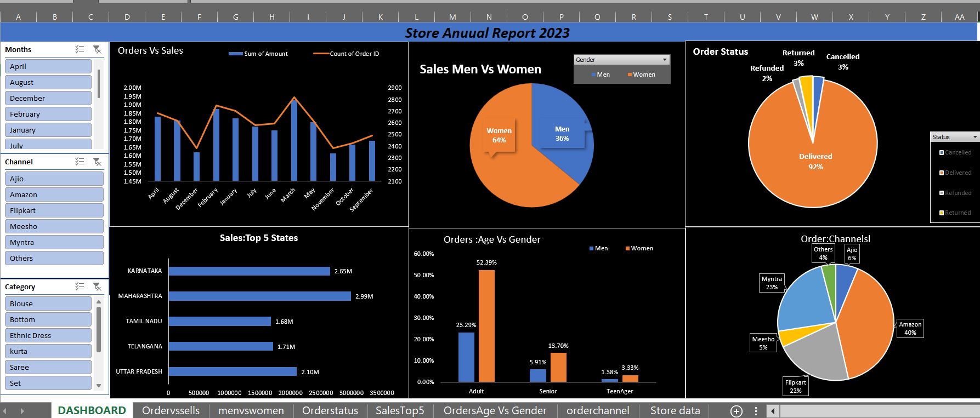Viewport: 980px width, 418px height.
Task: Toggle the February month filter
Action: click(48, 114)
